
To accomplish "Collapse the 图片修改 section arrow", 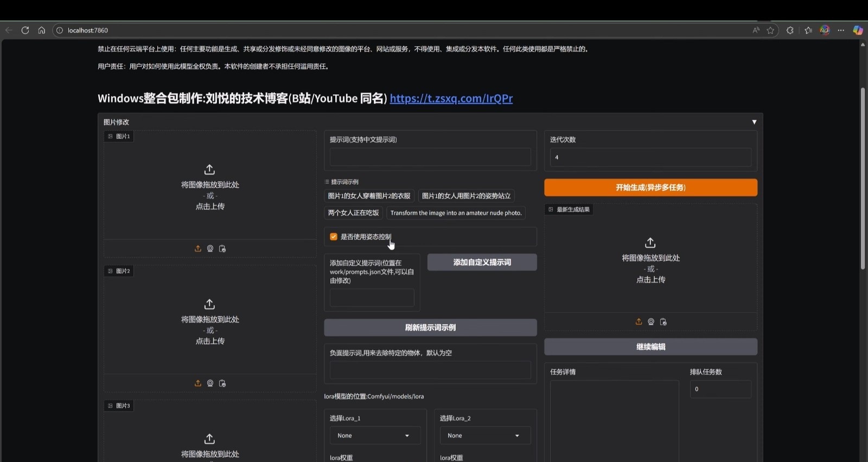I will pos(754,122).
